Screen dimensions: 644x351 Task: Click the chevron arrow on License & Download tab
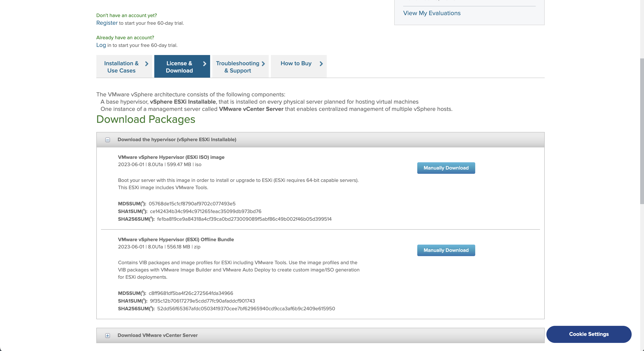[205, 64]
